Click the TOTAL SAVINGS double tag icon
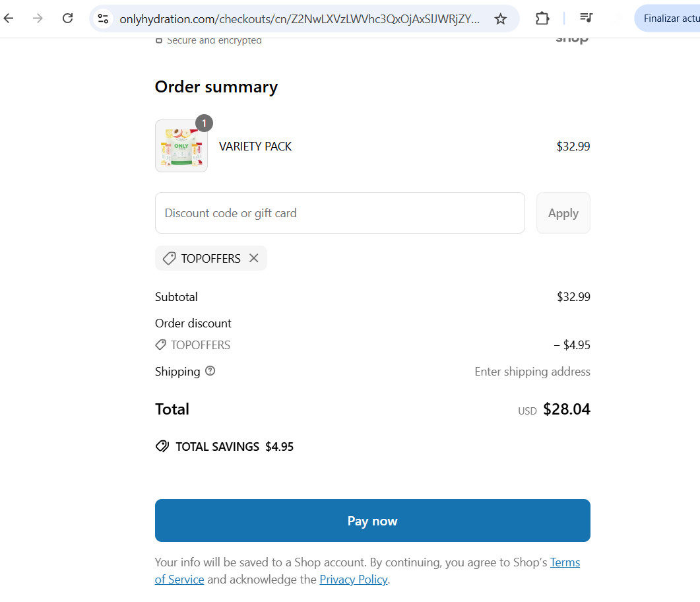This screenshot has width=700, height=602. (x=162, y=446)
